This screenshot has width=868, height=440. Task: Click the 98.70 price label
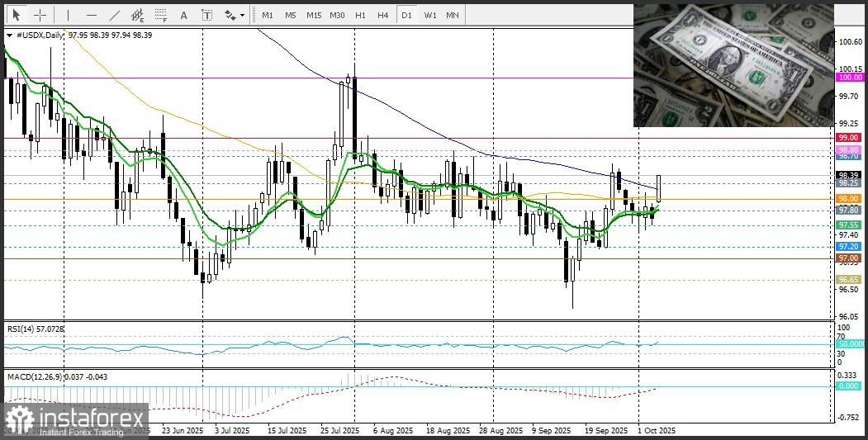(x=851, y=157)
